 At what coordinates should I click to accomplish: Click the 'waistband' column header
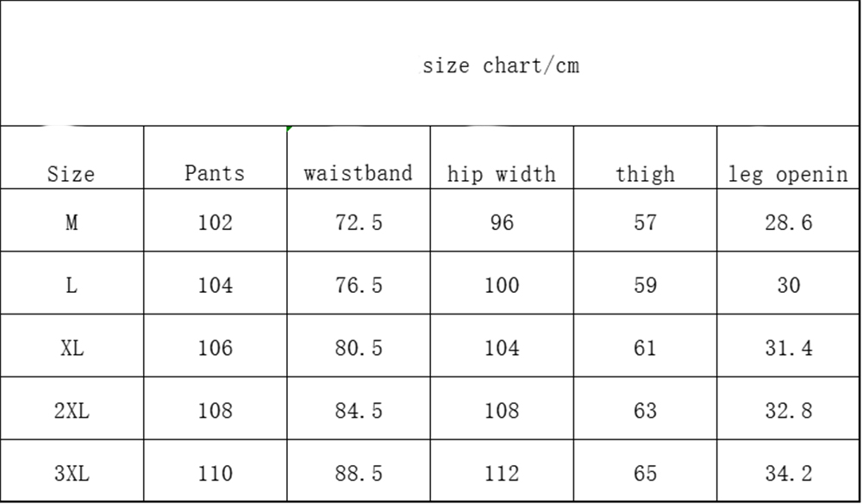tap(358, 172)
